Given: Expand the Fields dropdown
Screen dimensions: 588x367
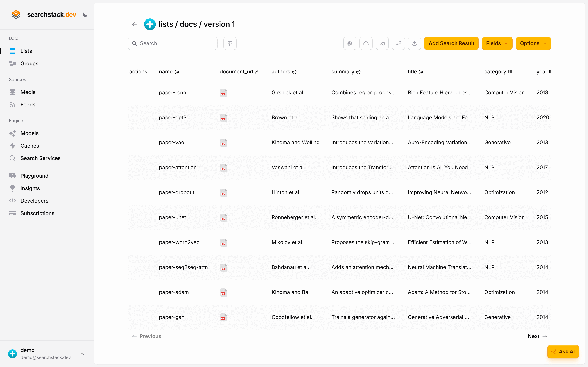Looking at the screenshot, I should point(497,43).
